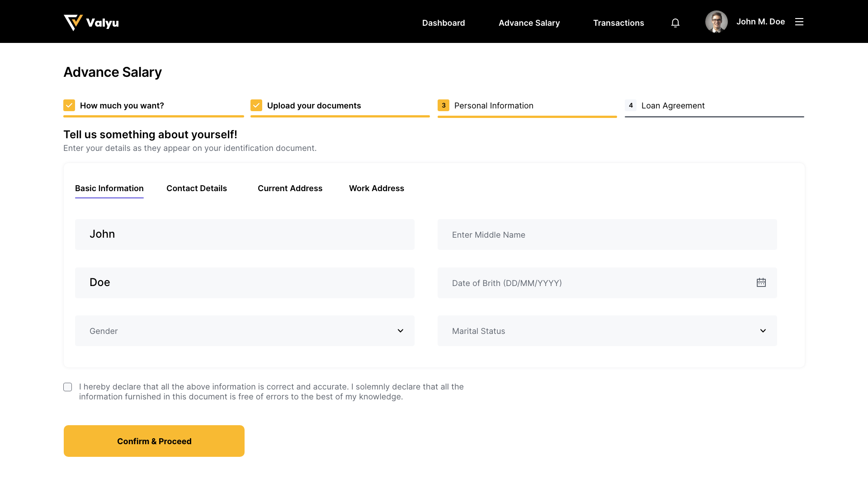Viewport: 868px width, 488px height.
Task: Click the first name field containing John
Action: point(244,235)
